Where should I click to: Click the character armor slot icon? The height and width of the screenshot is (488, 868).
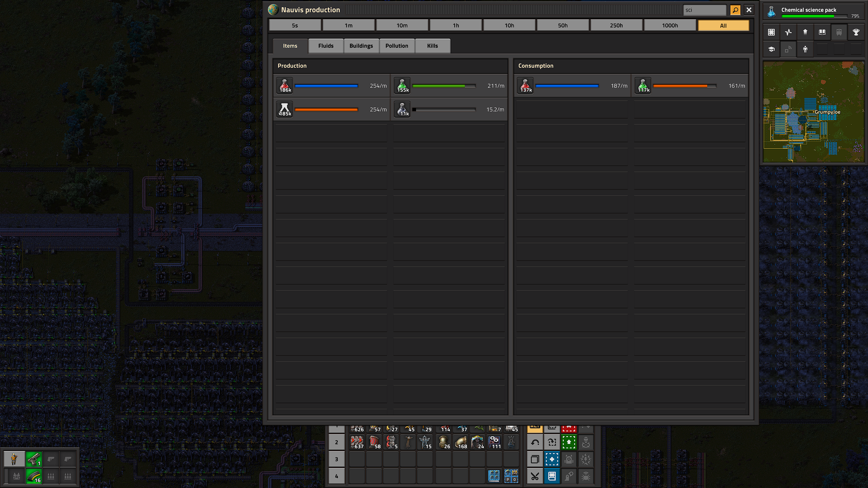14,459
